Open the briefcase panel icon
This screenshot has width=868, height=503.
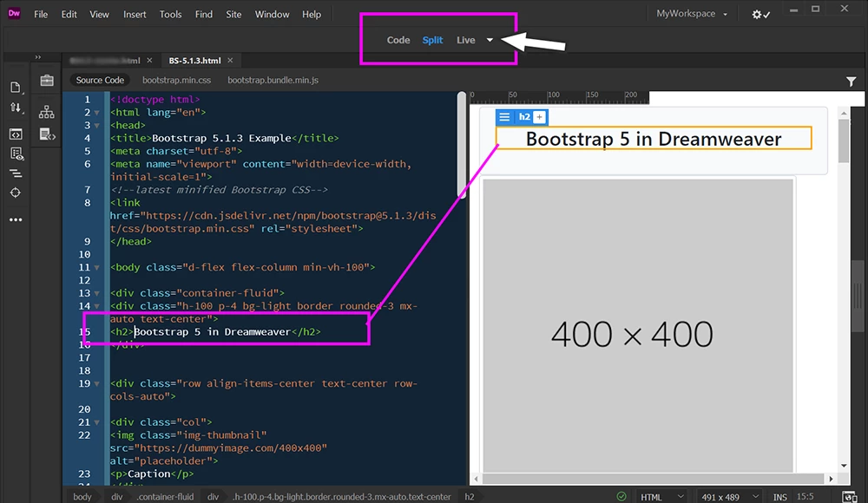pyautogui.click(x=47, y=81)
